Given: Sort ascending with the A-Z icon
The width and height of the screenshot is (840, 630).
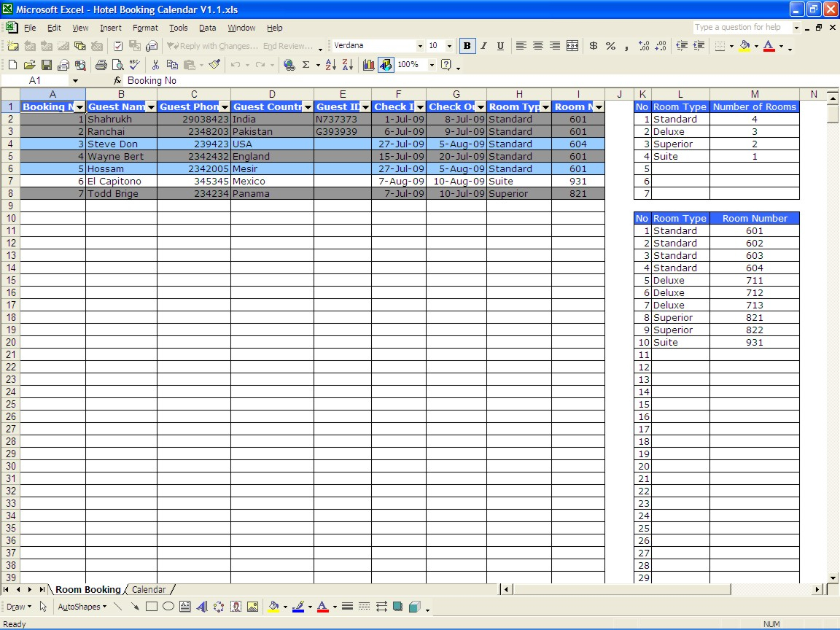Looking at the screenshot, I should tap(330, 65).
